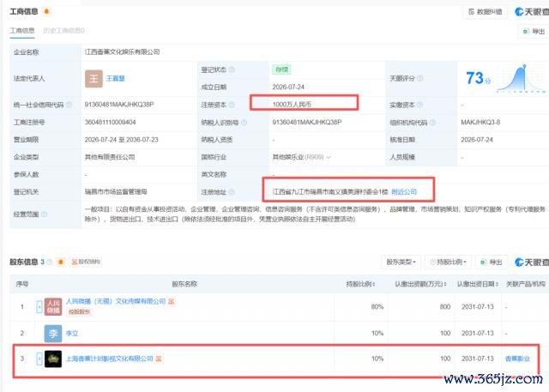Click the orange dot icon beside 股东信息
The width and height of the screenshot is (549, 392).
click(60, 262)
